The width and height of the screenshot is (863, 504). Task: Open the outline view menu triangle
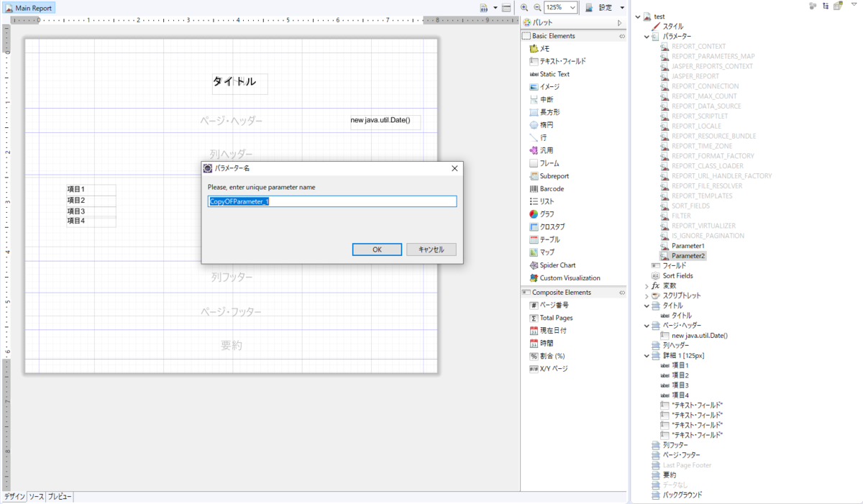[x=854, y=6]
